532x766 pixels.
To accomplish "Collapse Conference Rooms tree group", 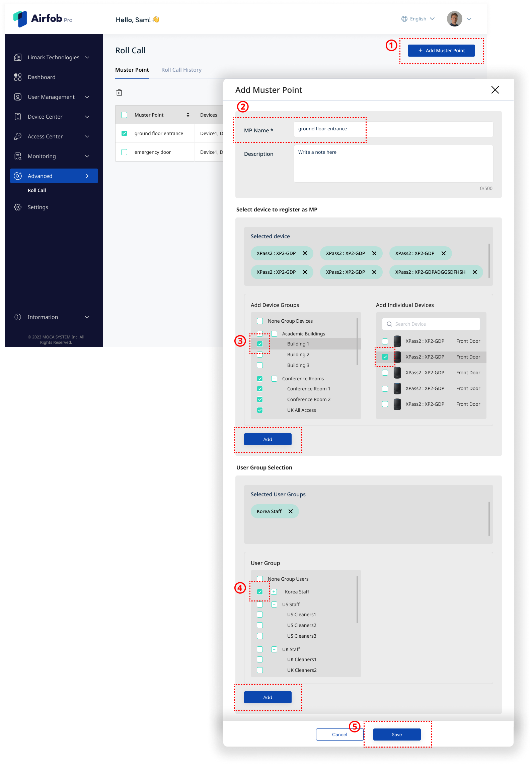I will tap(274, 379).
